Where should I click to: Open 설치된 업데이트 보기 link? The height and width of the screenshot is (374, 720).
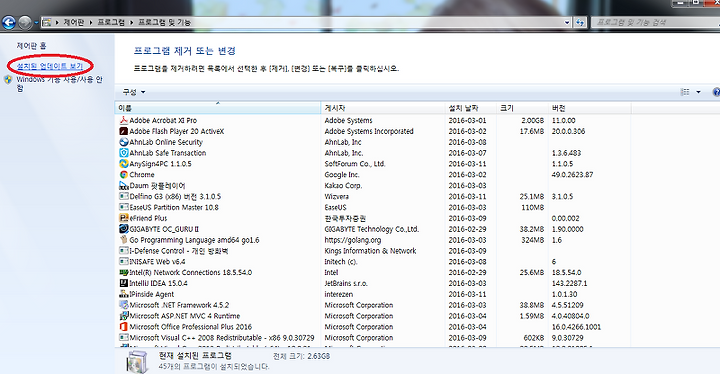[x=50, y=66]
